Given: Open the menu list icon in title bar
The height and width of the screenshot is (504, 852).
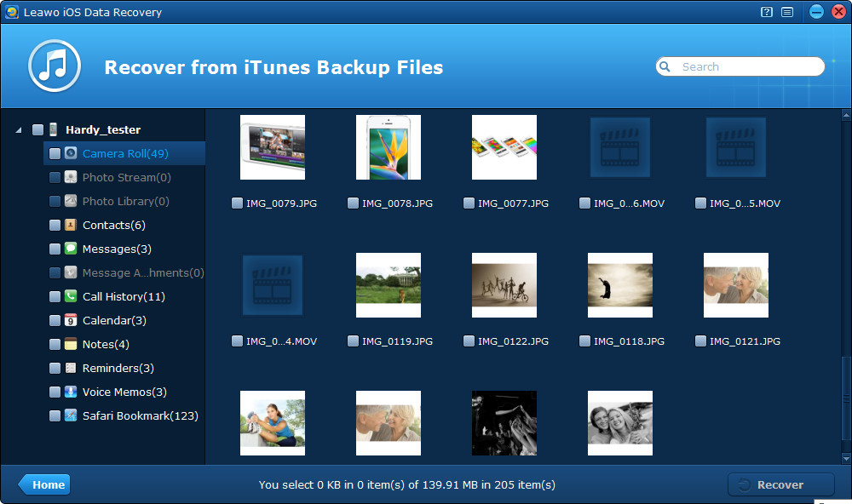Looking at the screenshot, I should (787, 12).
